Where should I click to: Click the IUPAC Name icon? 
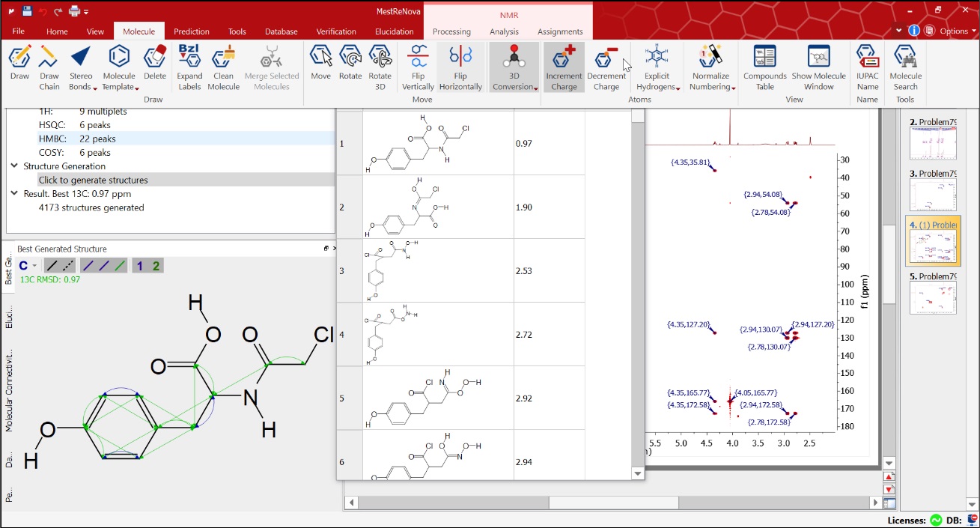click(867, 66)
